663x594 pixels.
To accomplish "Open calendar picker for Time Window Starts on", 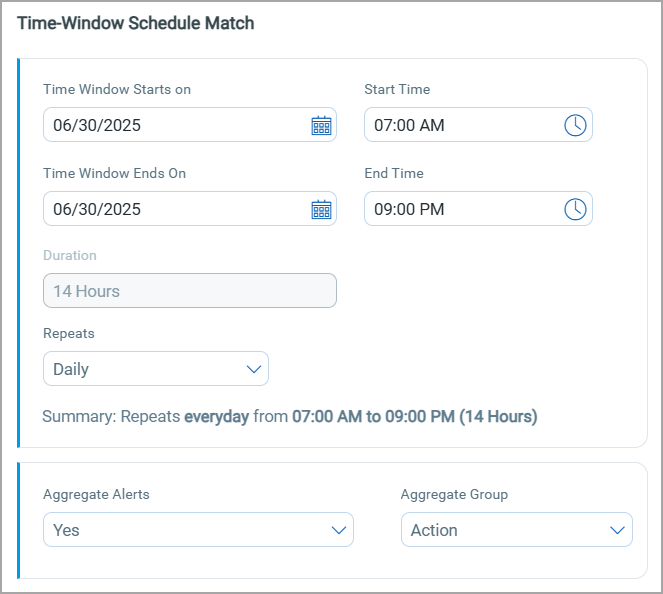I will click(321, 125).
